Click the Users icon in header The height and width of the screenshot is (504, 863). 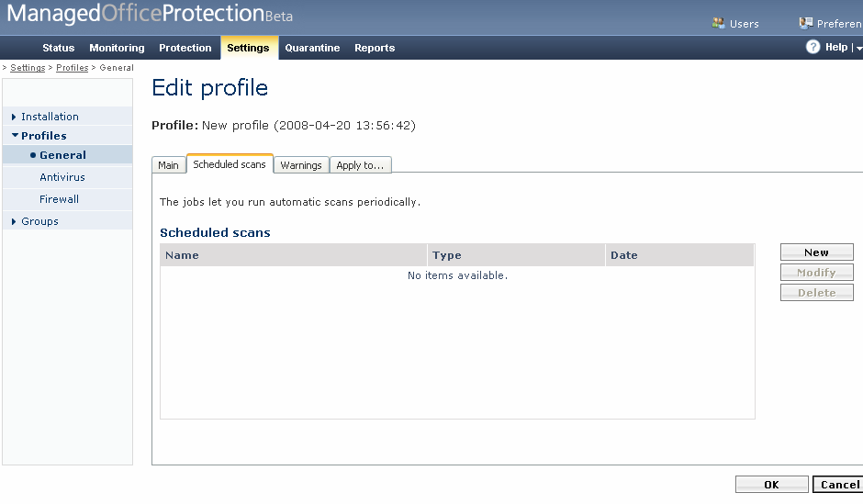tap(718, 23)
